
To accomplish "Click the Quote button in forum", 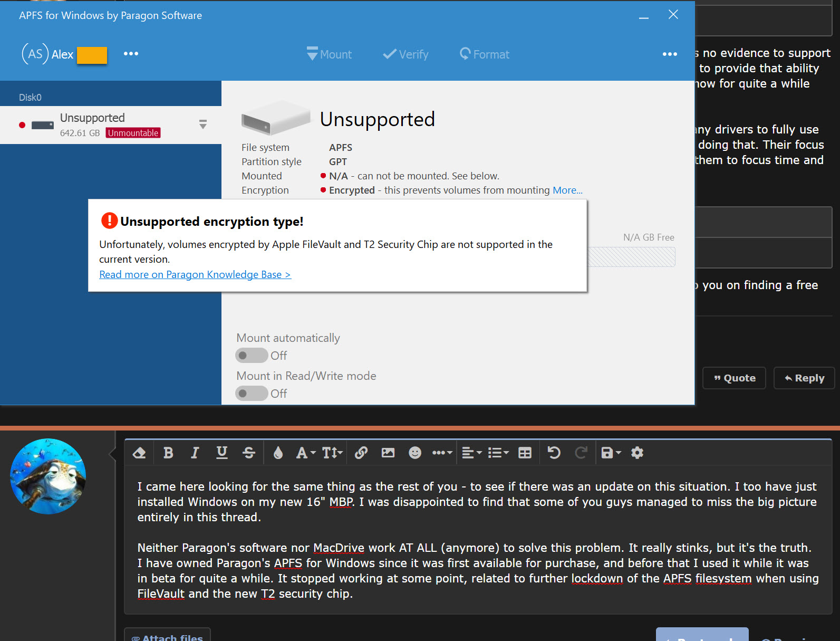I will click(734, 378).
